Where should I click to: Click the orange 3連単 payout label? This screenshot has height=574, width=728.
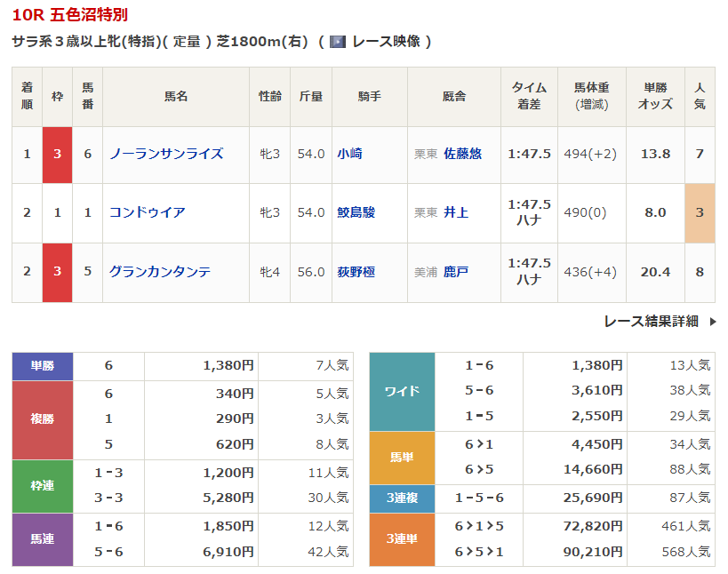[x=402, y=539]
